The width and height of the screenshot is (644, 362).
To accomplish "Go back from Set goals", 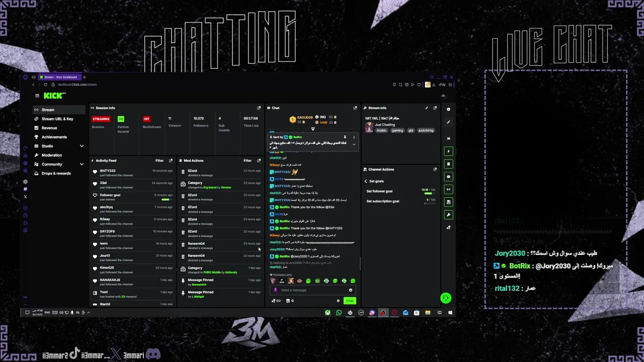I will tap(366, 181).
